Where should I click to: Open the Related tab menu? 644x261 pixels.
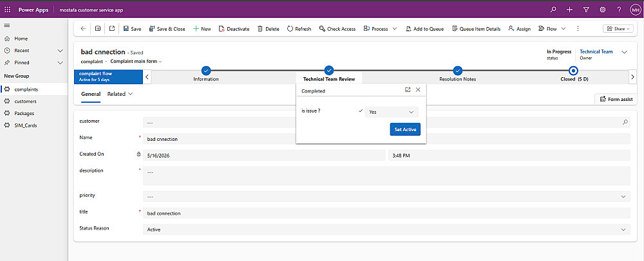(x=120, y=94)
